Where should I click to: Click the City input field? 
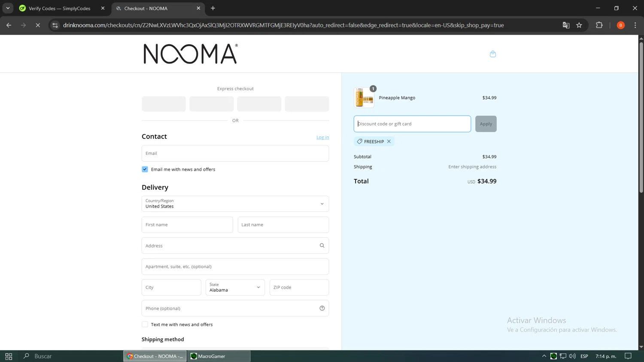pyautogui.click(x=171, y=287)
